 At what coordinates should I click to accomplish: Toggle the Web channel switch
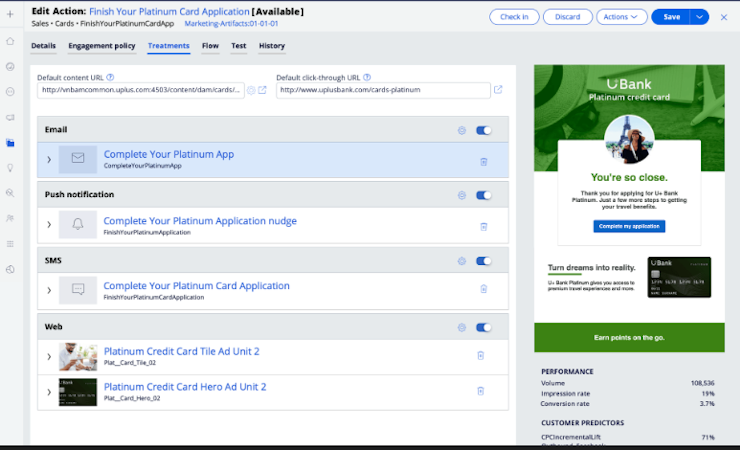(483, 327)
